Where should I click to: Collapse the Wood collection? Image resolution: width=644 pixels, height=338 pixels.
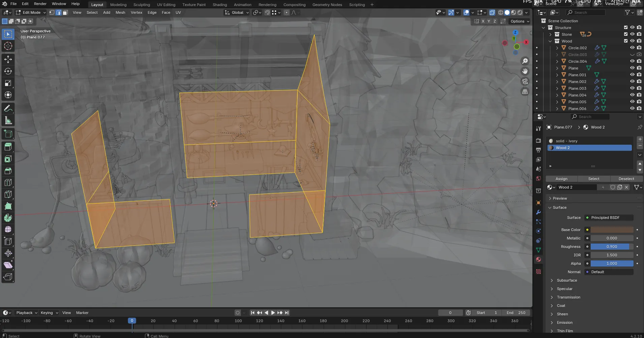point(550,41)
